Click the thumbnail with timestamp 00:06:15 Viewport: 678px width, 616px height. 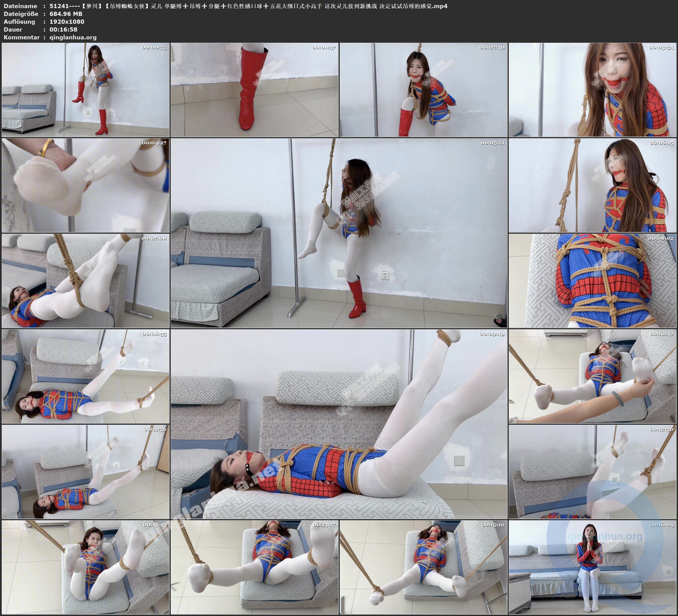pos(593,185)
